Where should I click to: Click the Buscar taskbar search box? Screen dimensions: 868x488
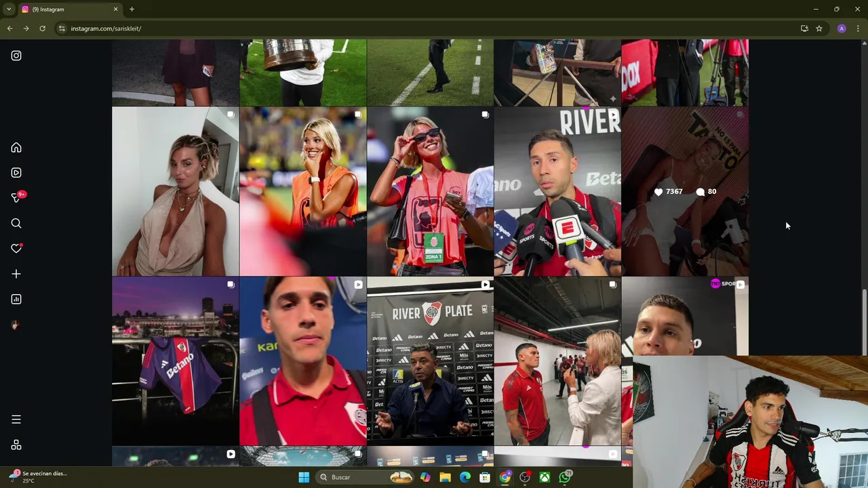click(366, 477)
